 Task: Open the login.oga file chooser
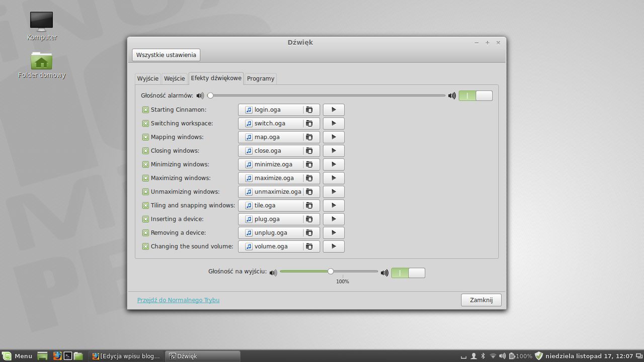tap(279, 110)
